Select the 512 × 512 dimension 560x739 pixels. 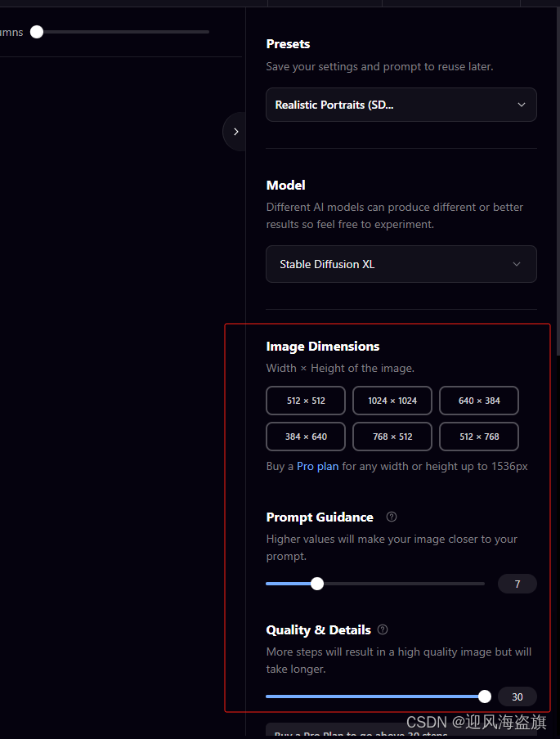(x=306, y=401)
